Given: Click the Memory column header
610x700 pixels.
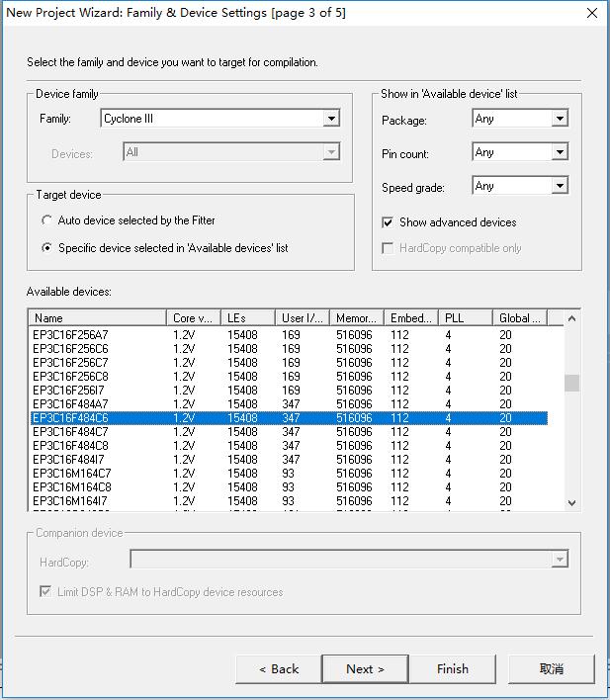Looking at the screenshot, I should 357,317.
